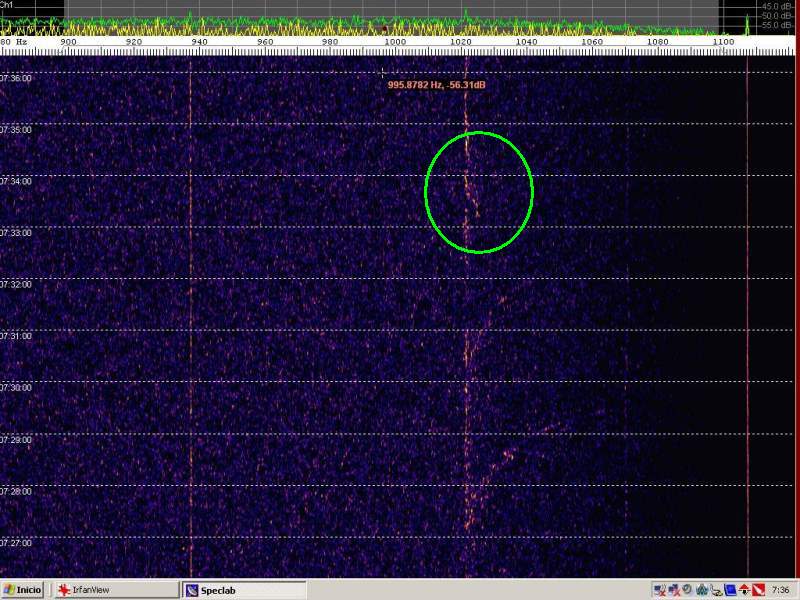Click the 1000 Hz mark on frequency scale

[395, 42]
